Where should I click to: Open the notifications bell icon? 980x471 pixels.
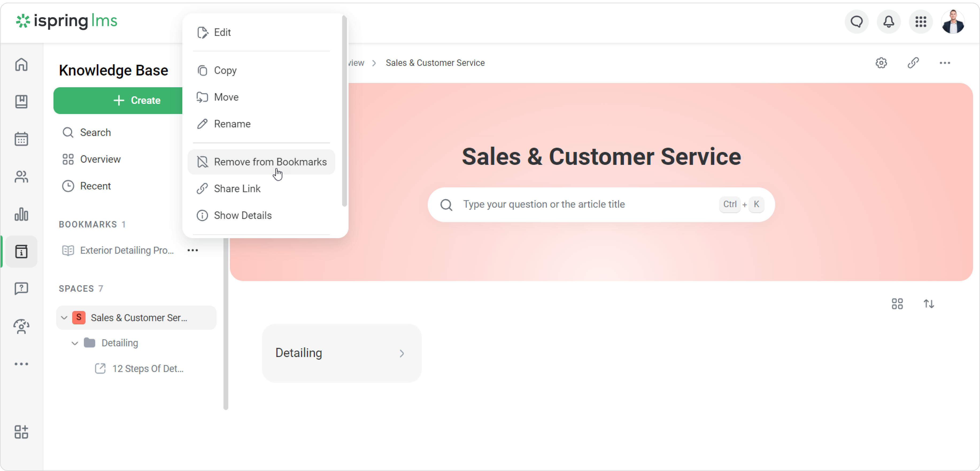(x=888, y=22)
